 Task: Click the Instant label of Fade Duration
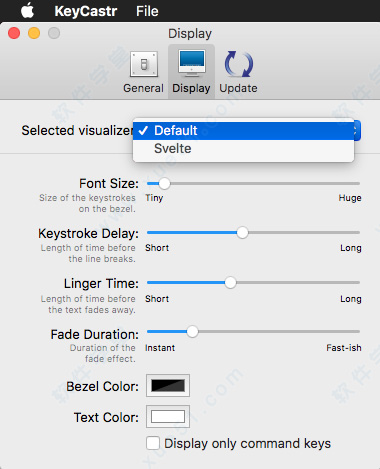[160, 348]
